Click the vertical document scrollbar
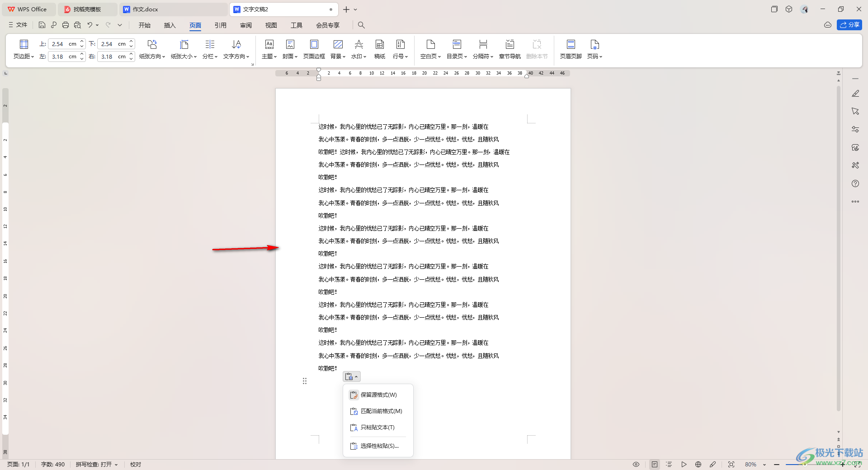The height and width of the screenshot is (470, 868). click(839, 249)
